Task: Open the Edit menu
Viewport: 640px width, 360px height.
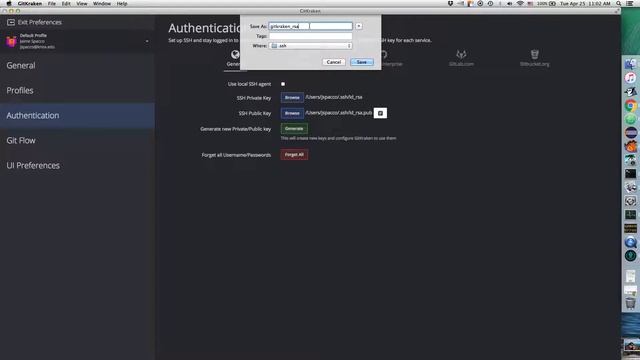Action: pos(66,4)
